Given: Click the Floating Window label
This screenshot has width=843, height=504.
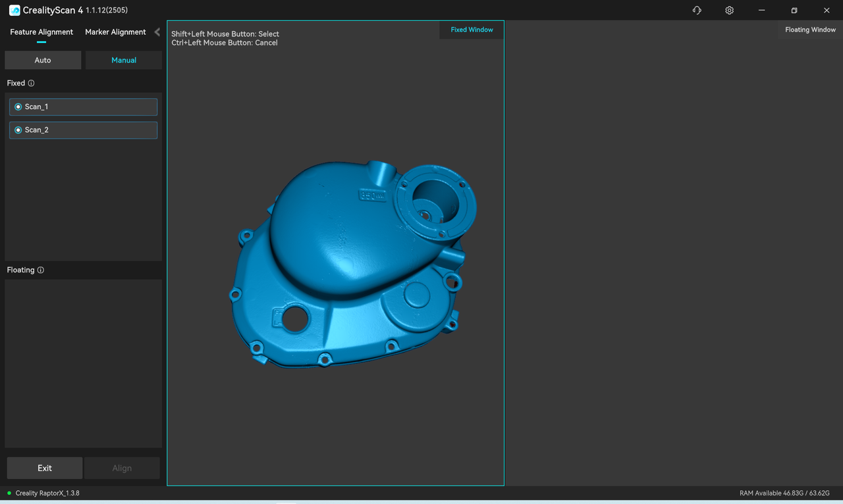Looking at the screenshot, I should pyautogui.click(x=810, y=30).
